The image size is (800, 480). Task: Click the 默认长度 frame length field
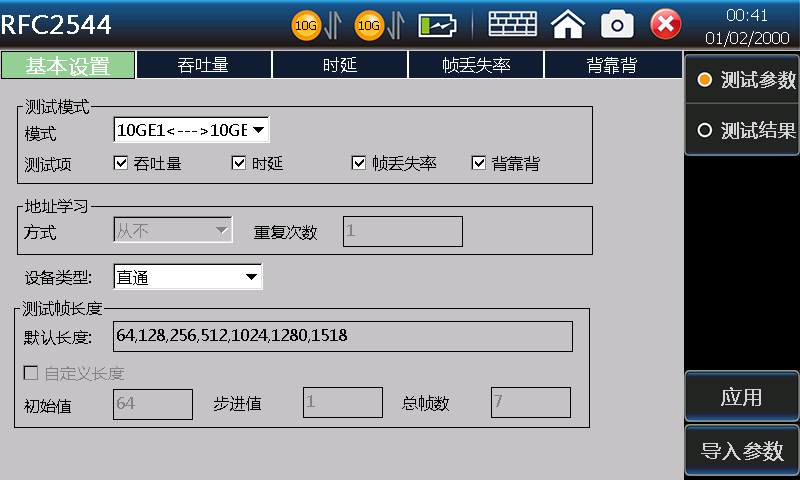pos(343,336)
